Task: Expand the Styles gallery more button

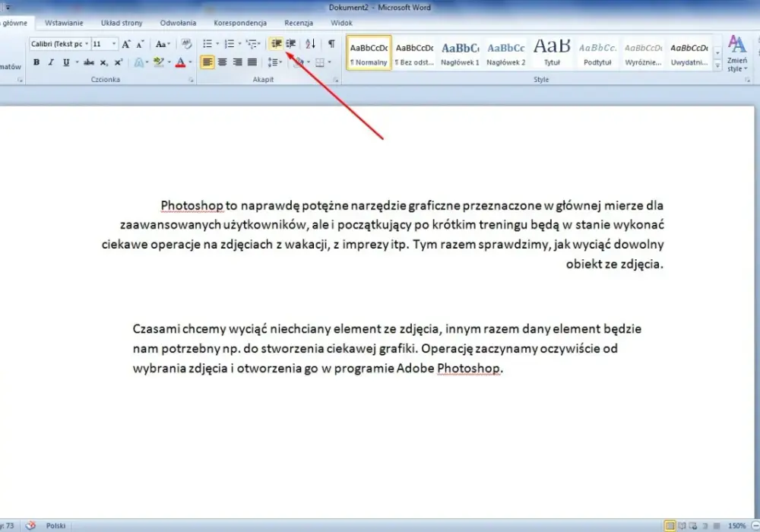Action: click(717, 65)
